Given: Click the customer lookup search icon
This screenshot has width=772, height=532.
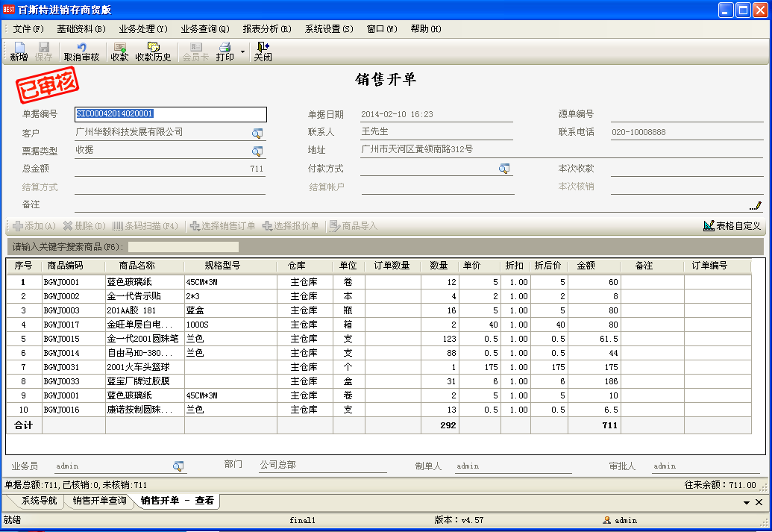Looking at the screenshot, I should [257, 133].
